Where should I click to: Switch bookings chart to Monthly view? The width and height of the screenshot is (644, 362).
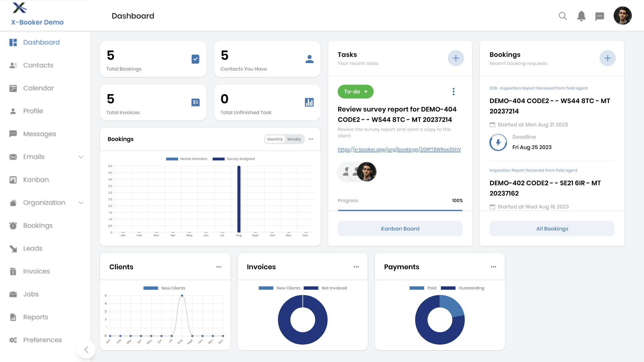coord(275,139)
